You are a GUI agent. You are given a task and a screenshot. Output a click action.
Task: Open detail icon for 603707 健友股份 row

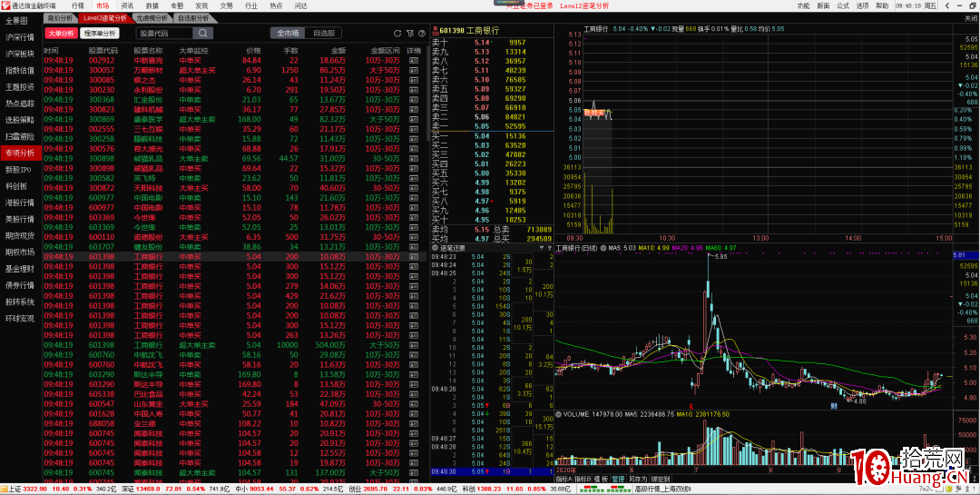413,246
